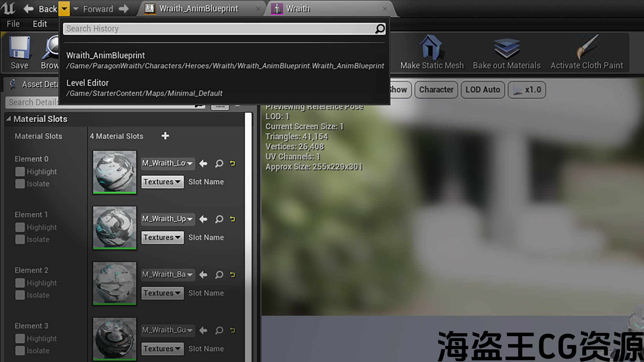Check Highlight for Element 2
Image resolution: width=644 pixels, height=362 pixels.
20,283
